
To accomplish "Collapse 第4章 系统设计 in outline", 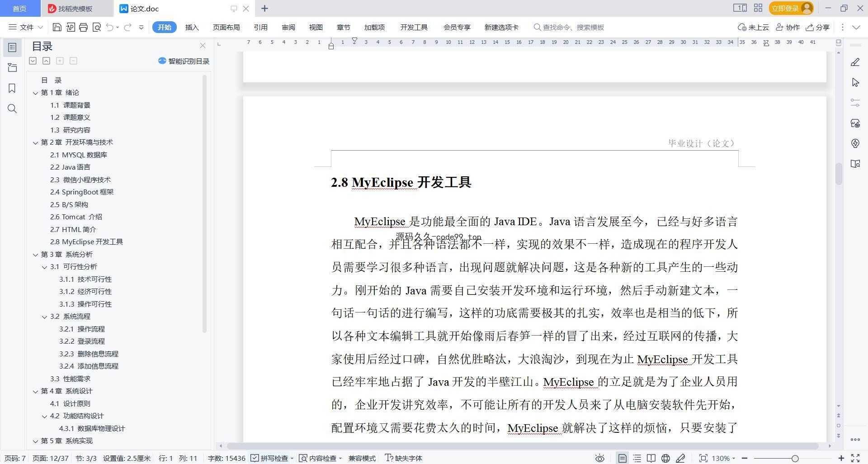I will pos(35,391).
